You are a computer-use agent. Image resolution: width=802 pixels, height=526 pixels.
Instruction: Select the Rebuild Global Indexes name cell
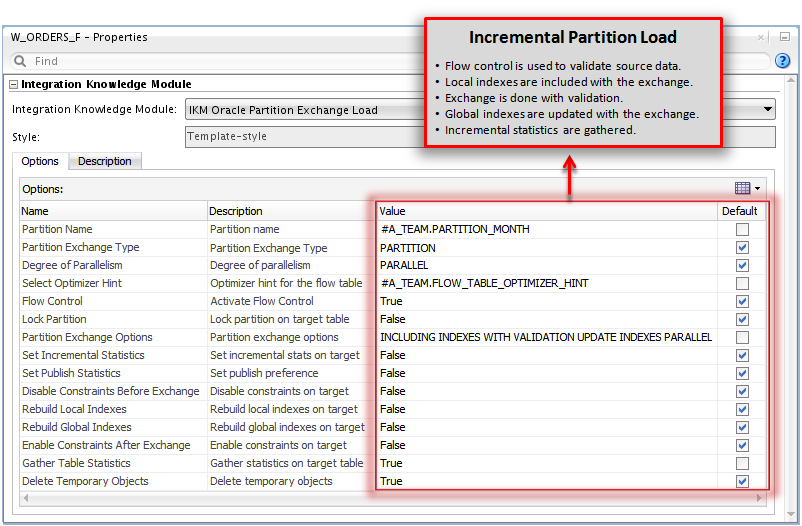click(113, 427)
